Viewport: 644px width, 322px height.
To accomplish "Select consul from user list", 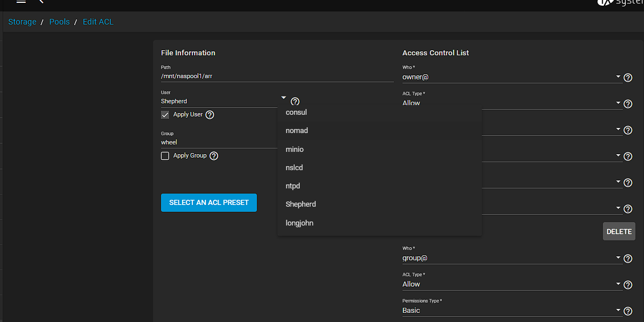I will coord(380,112).
